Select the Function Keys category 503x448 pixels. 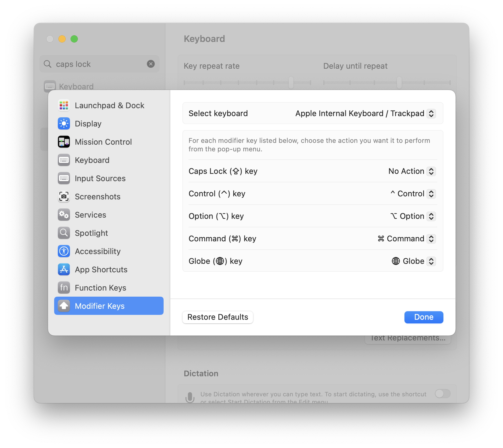[x=109, y=288]
